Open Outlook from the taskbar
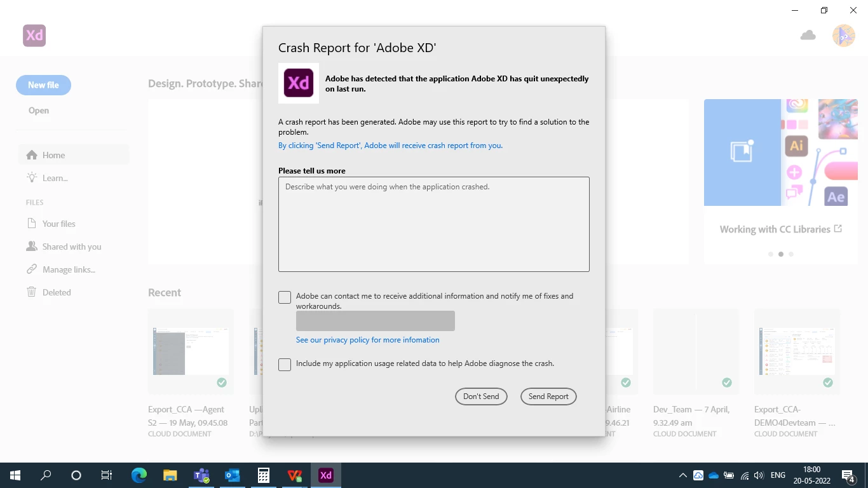 pos(232,475)
